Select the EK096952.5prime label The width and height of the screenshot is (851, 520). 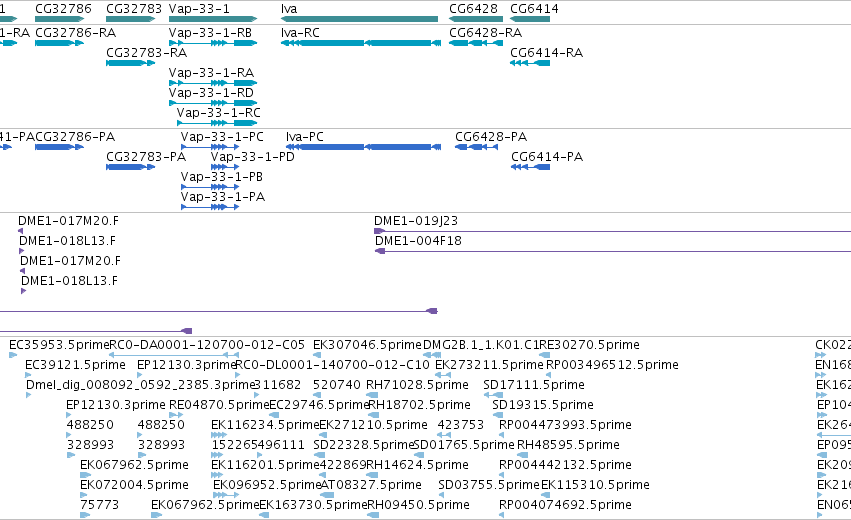tap(268, 486)
